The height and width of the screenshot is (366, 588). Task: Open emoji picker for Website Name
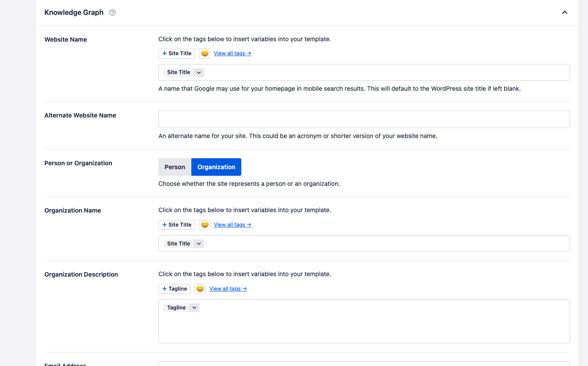tap(204, 53)
